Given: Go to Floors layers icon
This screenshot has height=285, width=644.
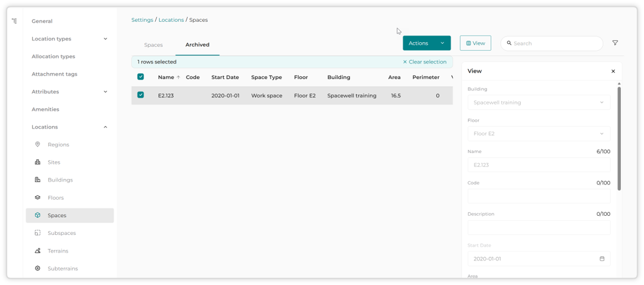Looking at the screenshot, I should pos(38,197).
